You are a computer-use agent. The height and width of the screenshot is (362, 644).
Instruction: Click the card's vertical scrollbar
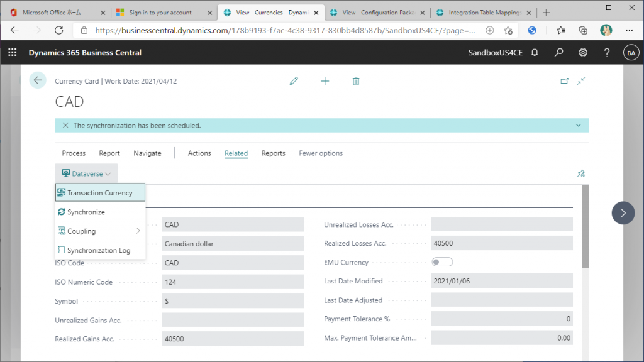tap(586, 226)
